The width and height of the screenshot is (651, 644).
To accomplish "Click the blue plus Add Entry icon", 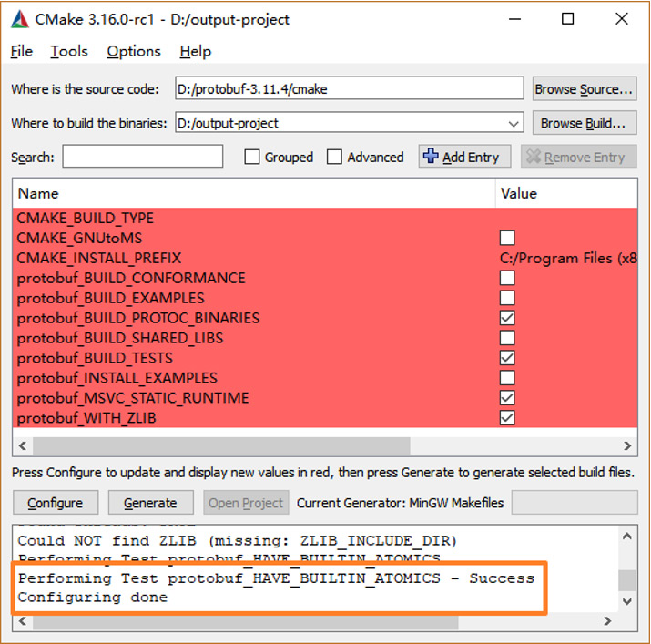I will pyautogui.click(x=432, y=157).
